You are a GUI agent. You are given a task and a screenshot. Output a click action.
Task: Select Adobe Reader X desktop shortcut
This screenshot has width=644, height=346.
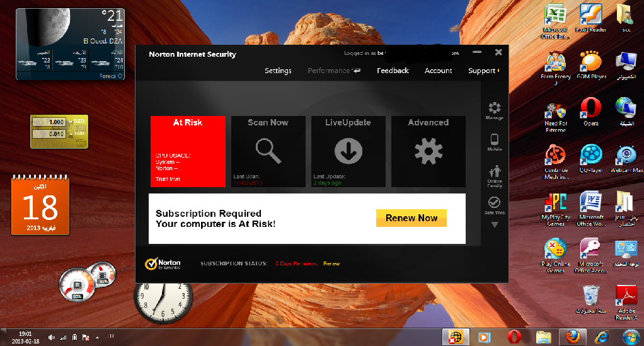click(626, 303)
